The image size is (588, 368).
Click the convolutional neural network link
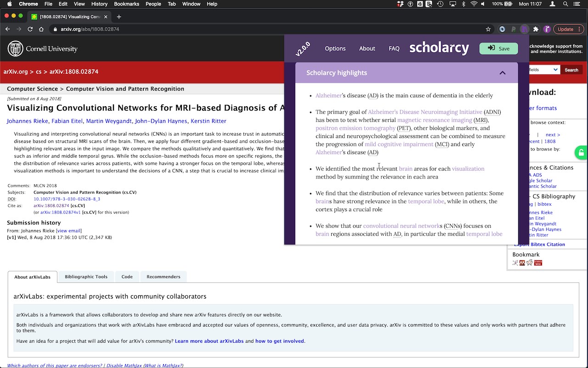pos(401,226)
